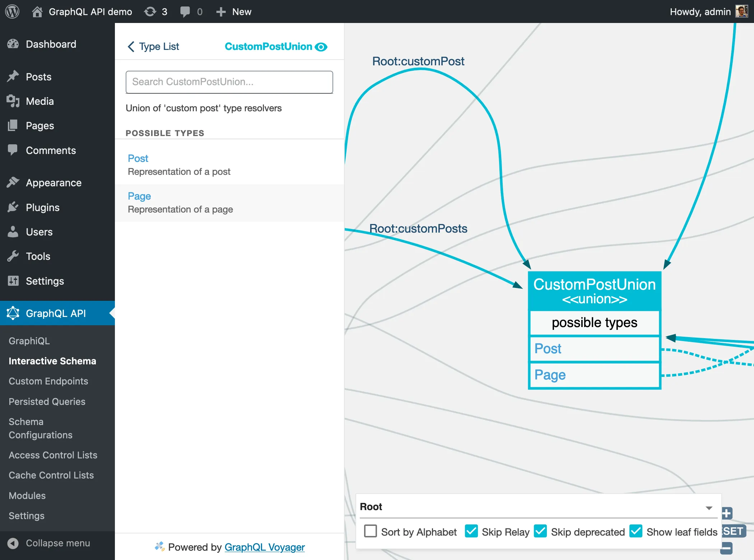Uncheck Skip deprecated option

(540, 531)
